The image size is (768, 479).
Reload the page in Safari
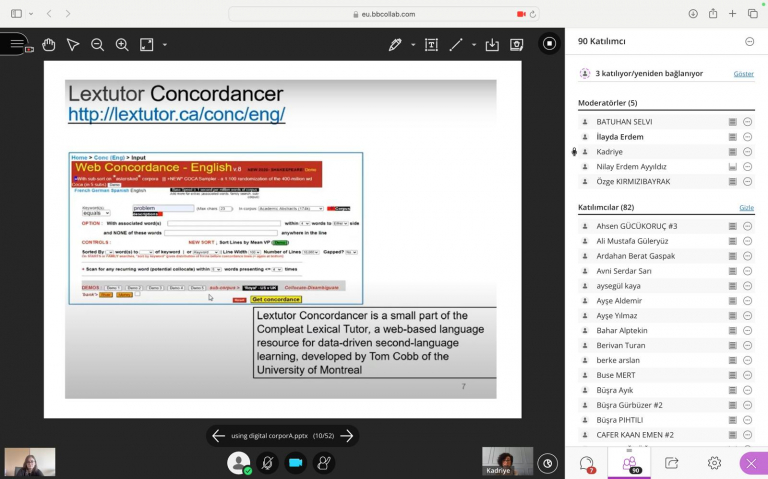533,14
